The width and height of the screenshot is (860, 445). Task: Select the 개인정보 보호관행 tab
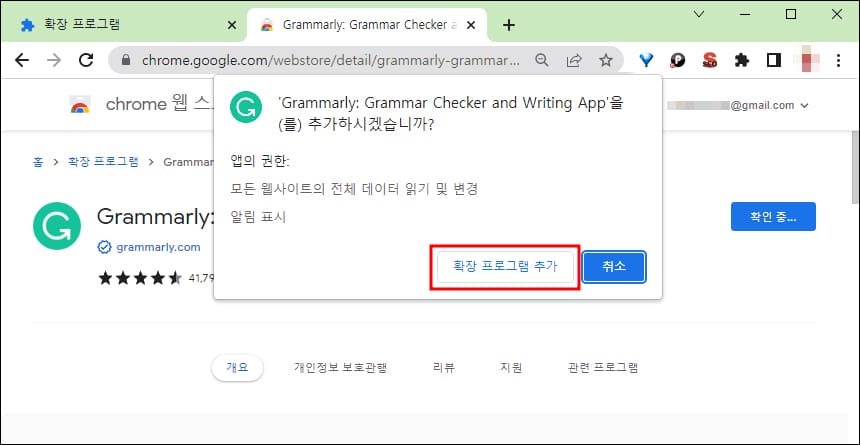point(341,368)
